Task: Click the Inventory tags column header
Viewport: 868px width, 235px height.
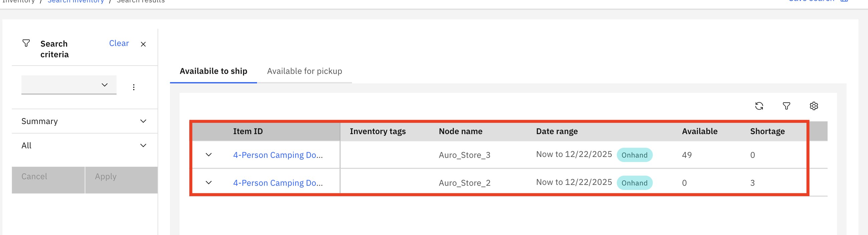Action: 378,131
